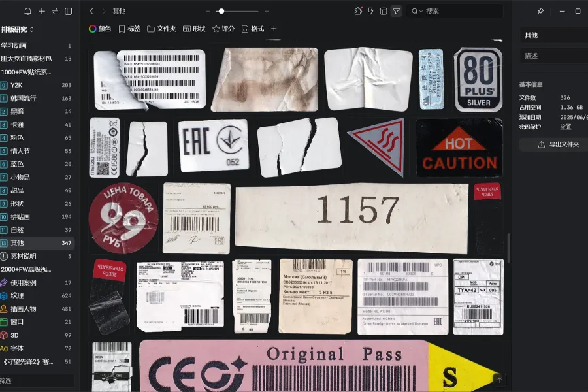Open the 标签 tag filter dropdown
Screen dimensions: 588x392
coord(129,29)
